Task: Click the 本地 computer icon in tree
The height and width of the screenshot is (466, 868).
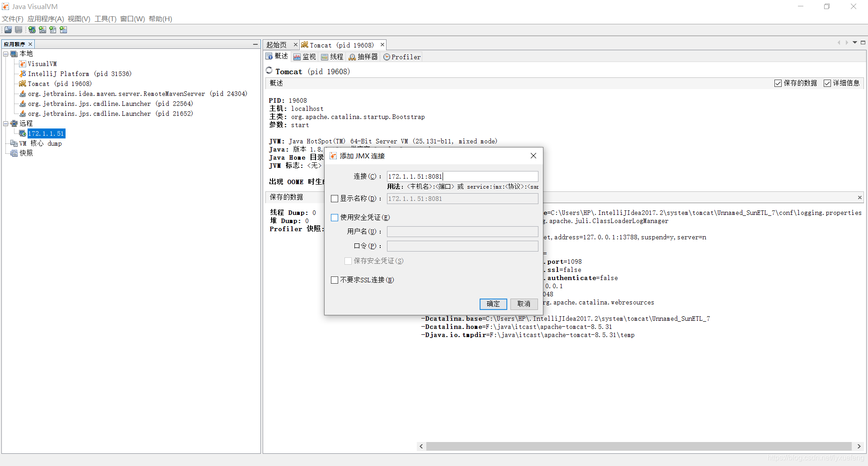Action: 14,54
